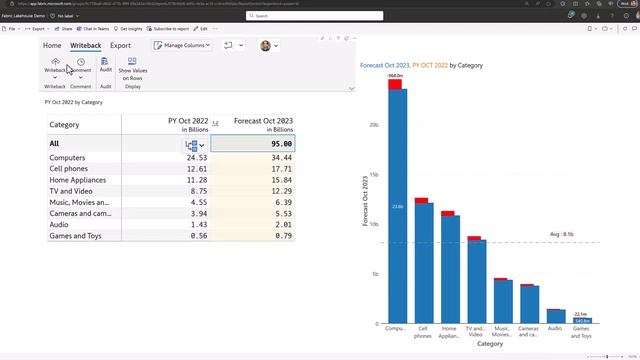
Task: Click the Games and Toys forecast value 0.79
Action: 283,236
